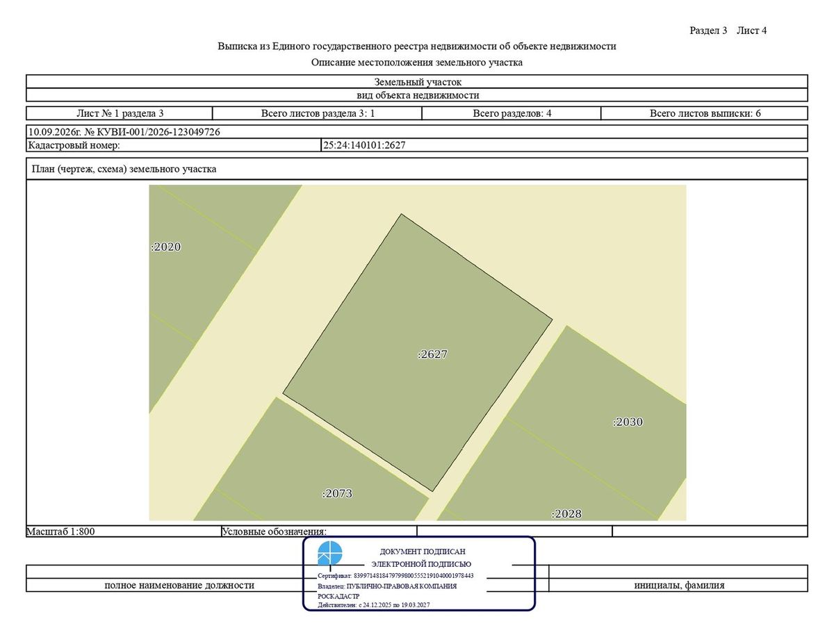Click the "Масштаб 1:800" scale cell
The image size is (834, 644).
(x=123, y=531)
